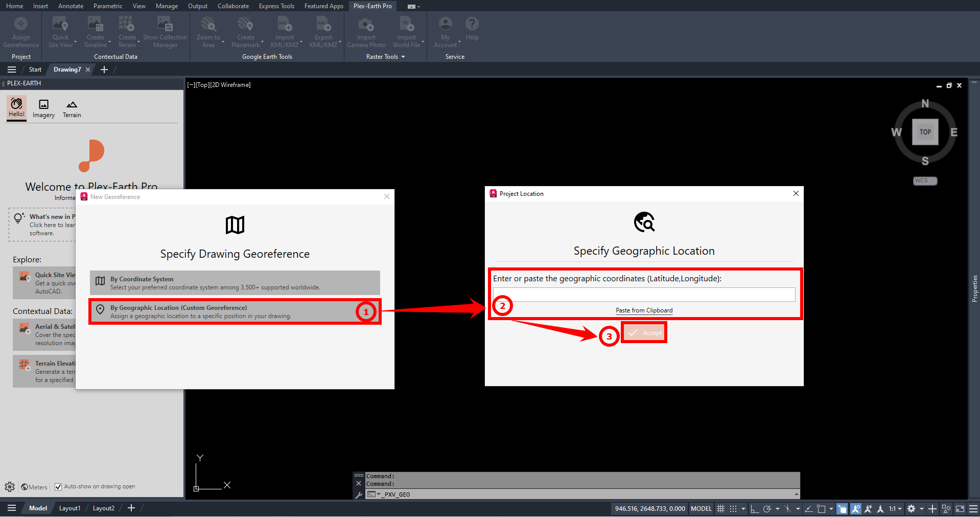Open the Object Snap options dropdown arrow
Image resolution: width=980 pixels, height=517 pixels.
pyautogui.click(x=831, y=509)
